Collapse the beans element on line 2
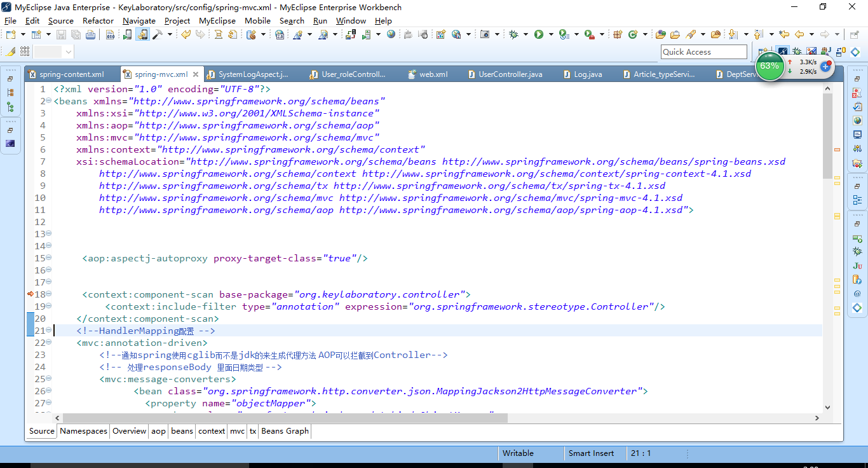 49,100
